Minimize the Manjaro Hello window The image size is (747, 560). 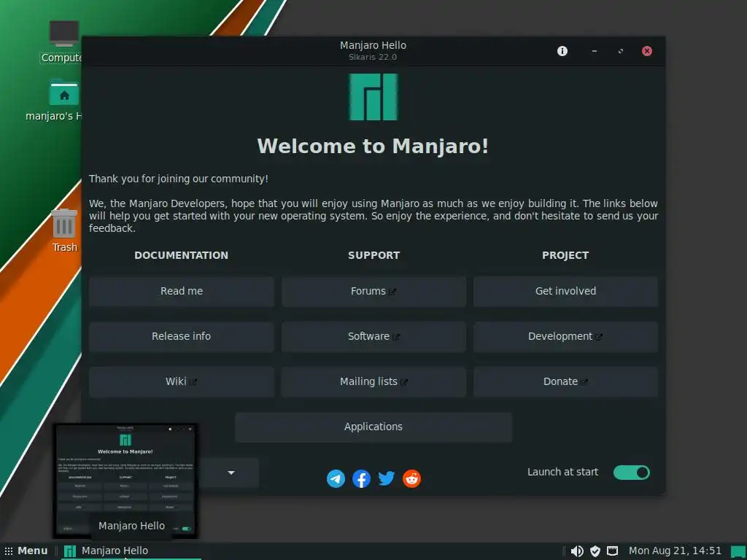coord(594,51)
